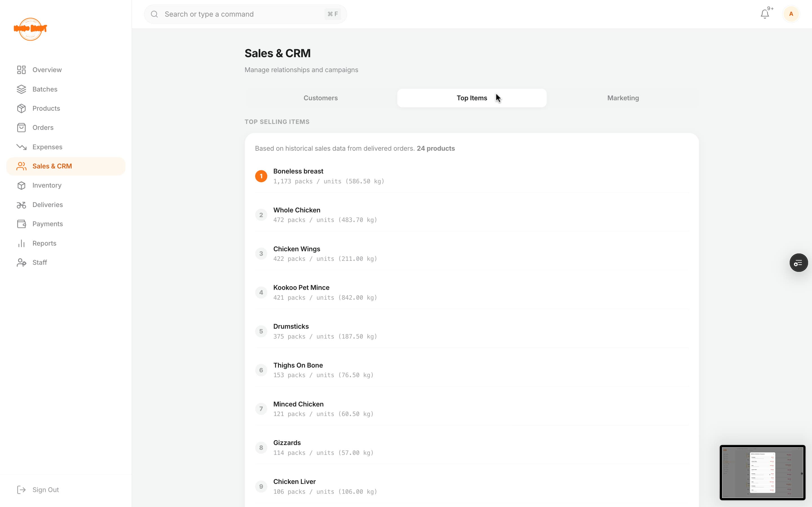
Task: Switch to the Customers tab
Action: click(x=321, y=98)
